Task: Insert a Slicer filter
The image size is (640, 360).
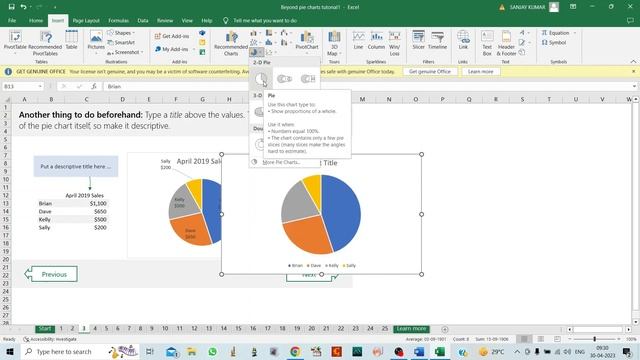Action: click(x=418, y=40)
